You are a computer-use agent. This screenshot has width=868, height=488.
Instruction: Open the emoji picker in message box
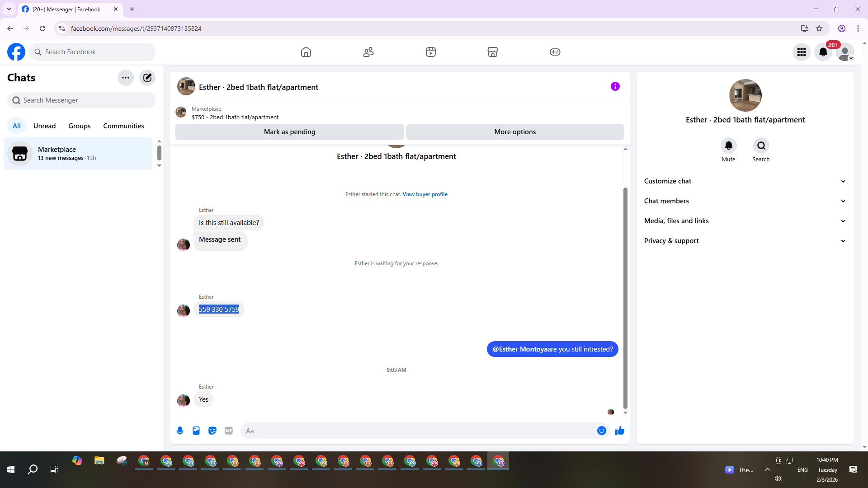601,431
